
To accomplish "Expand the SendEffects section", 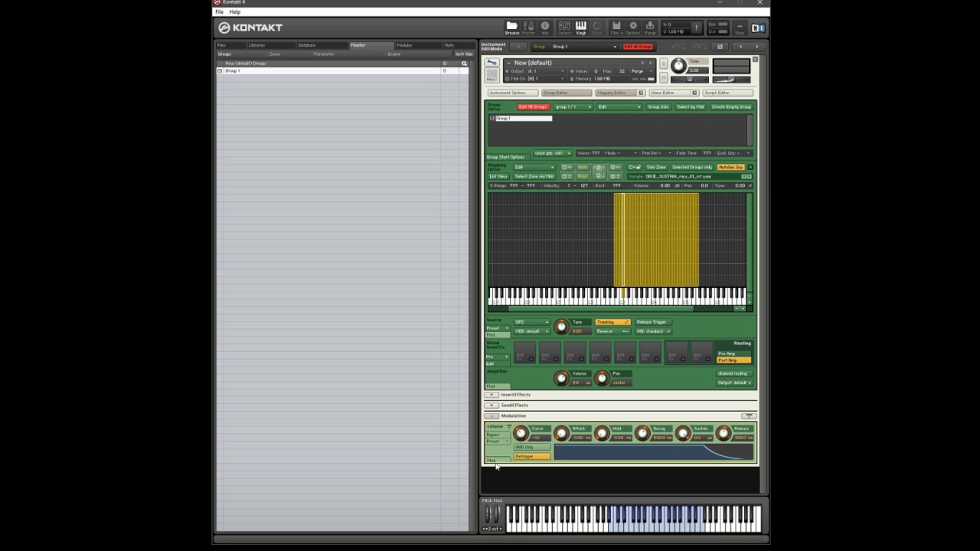I will point(492,405).
